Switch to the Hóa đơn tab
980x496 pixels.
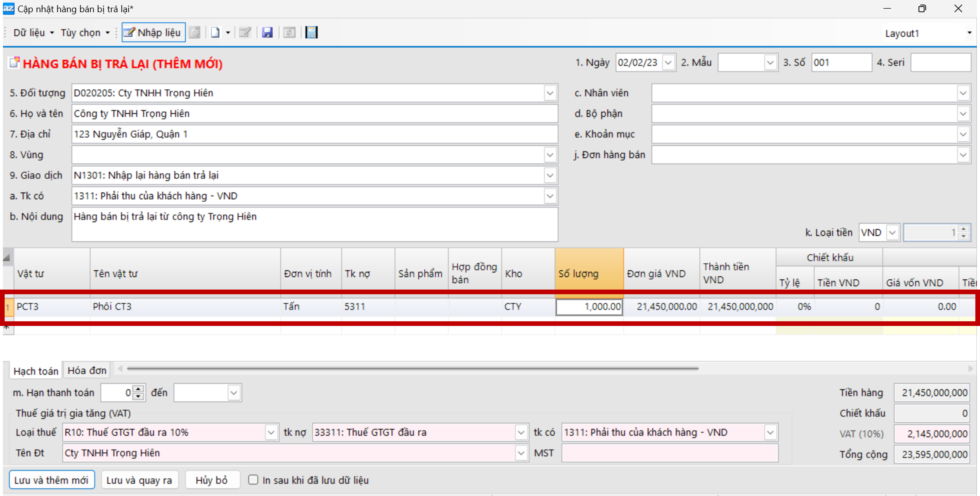[87, 370]
